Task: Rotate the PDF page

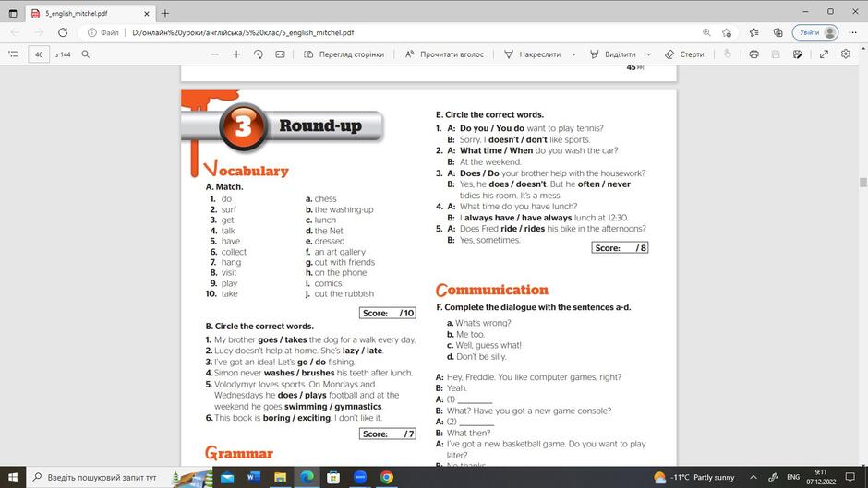Action: (258, 54)
